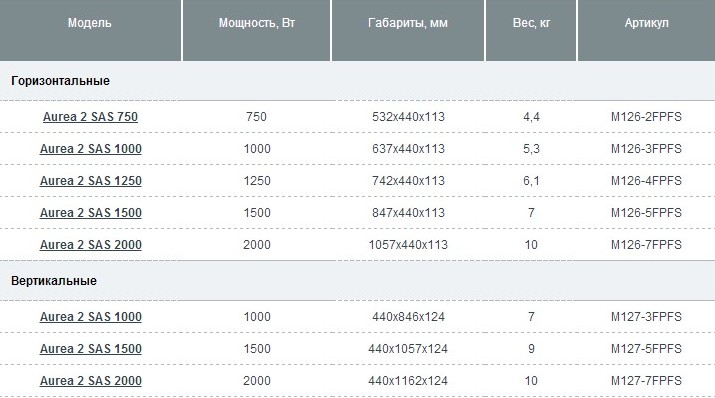
Task: Click the Вес, кг column header
Action: (531, 23)
